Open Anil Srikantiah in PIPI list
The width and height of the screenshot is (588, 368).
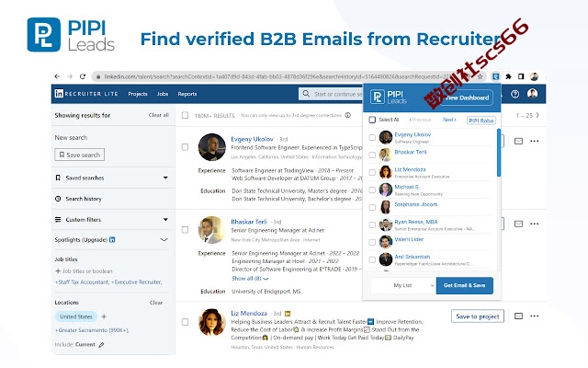pos(413,257)
